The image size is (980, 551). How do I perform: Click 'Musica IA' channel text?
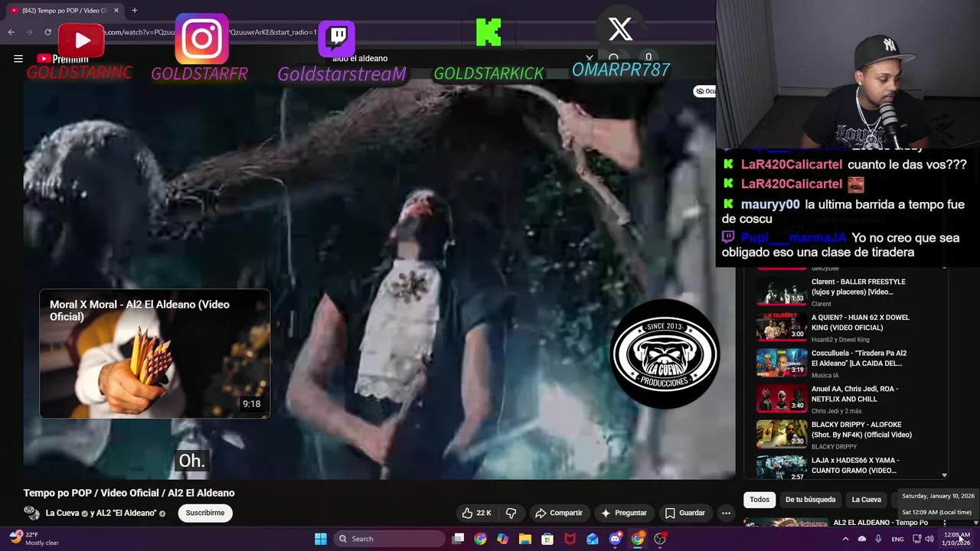[826, 376]
